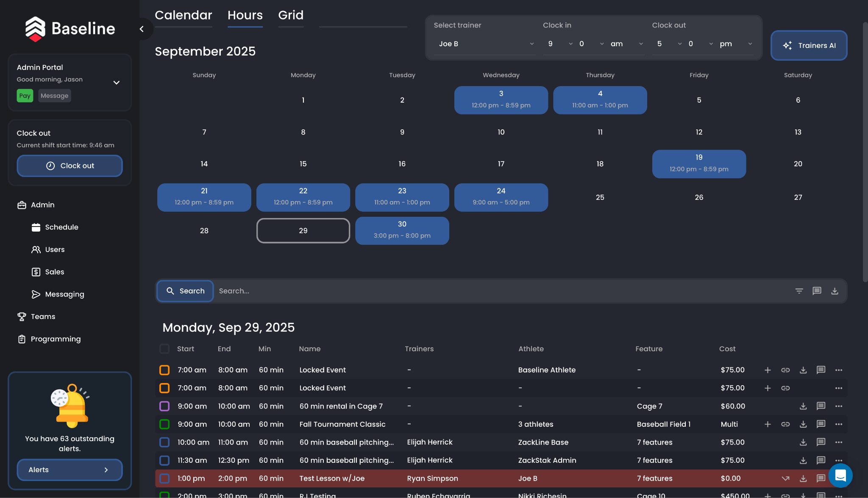Click the main page vertical scrollbar
Image resolution: width=868 pixels, height=498 pixels.
click(865, 153)
